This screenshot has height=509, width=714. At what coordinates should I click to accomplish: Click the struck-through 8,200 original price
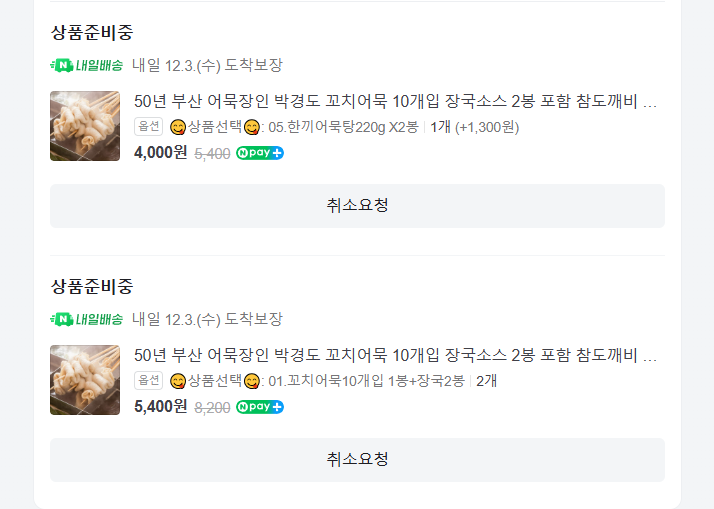click(x=212, y=407)
